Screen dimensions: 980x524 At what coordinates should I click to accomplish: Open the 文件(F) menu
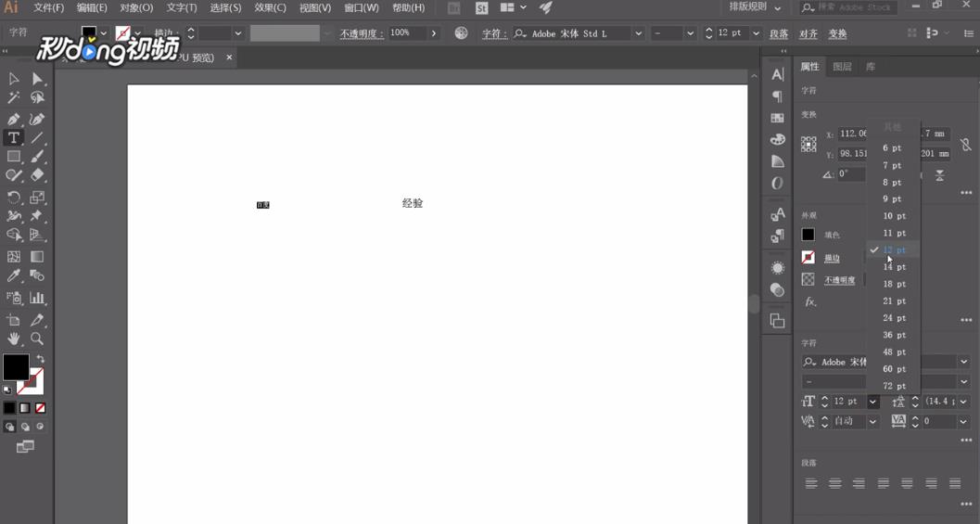click(49, 7)
